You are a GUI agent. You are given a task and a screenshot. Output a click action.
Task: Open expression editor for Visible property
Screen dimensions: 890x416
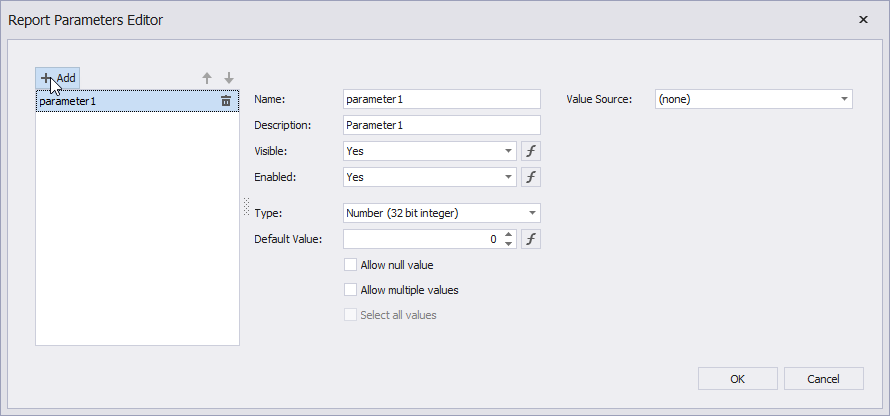click(531, 151)
